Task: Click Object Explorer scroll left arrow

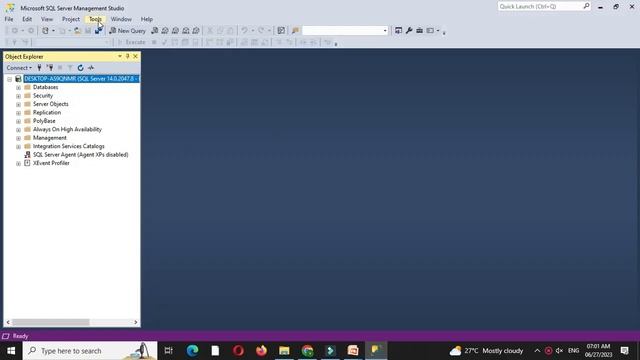Action: pos(8,322)
